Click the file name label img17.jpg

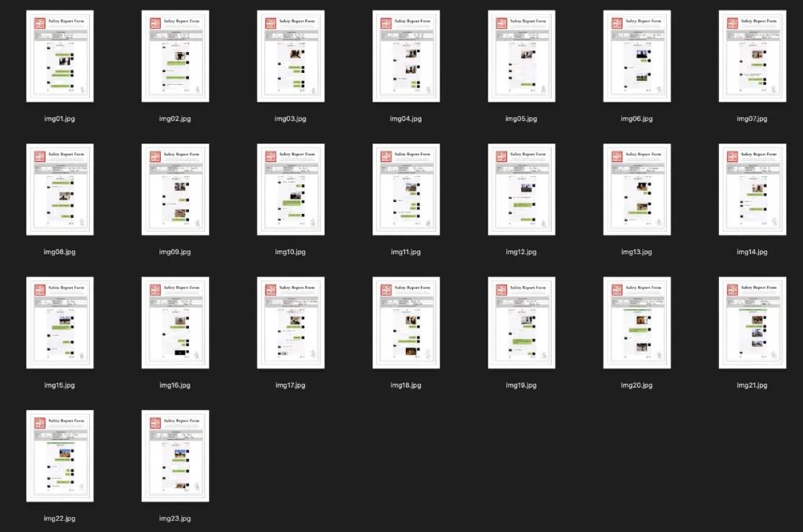tap(291, 385)
